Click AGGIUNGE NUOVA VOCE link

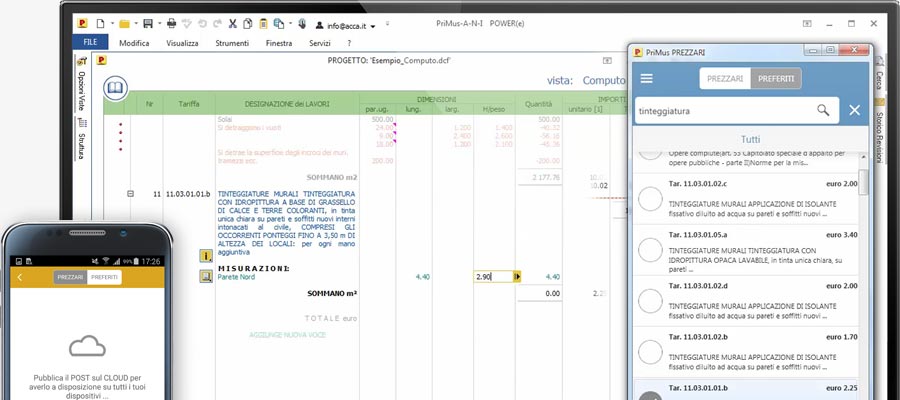(286, 334)
